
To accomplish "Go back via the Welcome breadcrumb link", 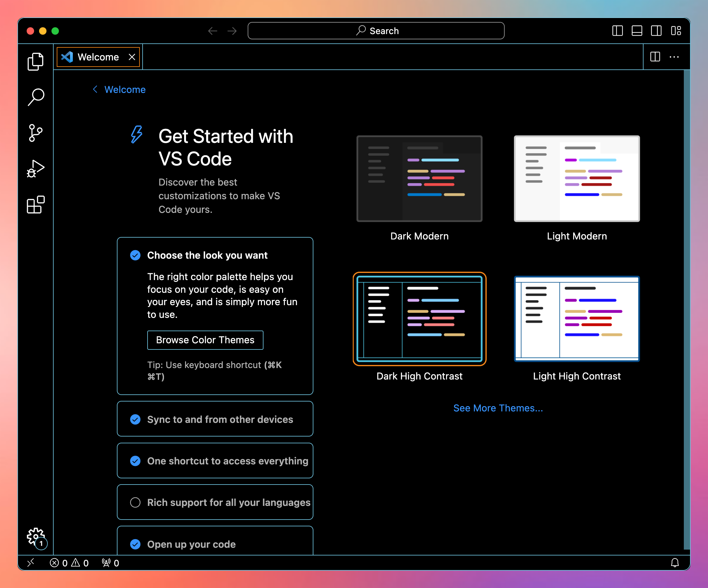I will 124,90.
